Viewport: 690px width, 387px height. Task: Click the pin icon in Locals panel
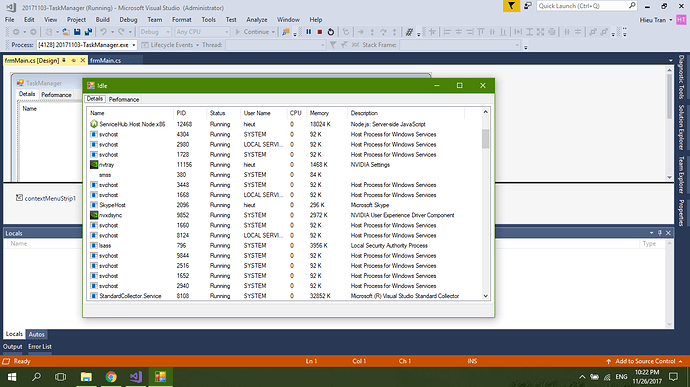click(660, 233)
